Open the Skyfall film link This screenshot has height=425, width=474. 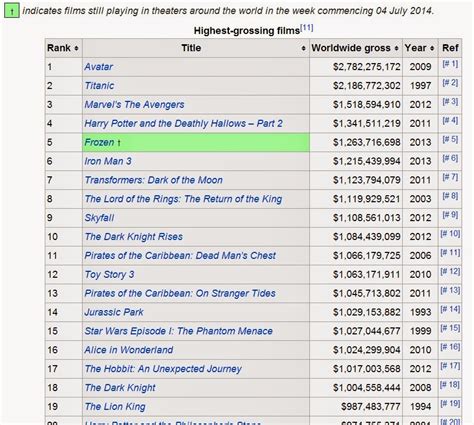(99, 218)
